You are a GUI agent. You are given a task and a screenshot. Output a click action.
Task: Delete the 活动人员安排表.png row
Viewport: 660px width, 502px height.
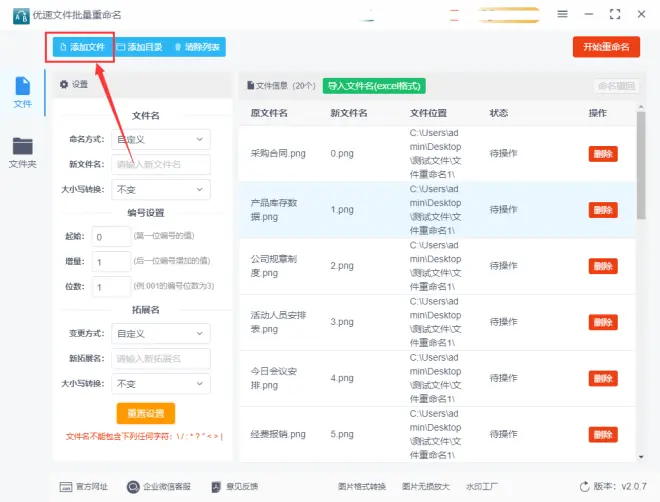point(603,322)
